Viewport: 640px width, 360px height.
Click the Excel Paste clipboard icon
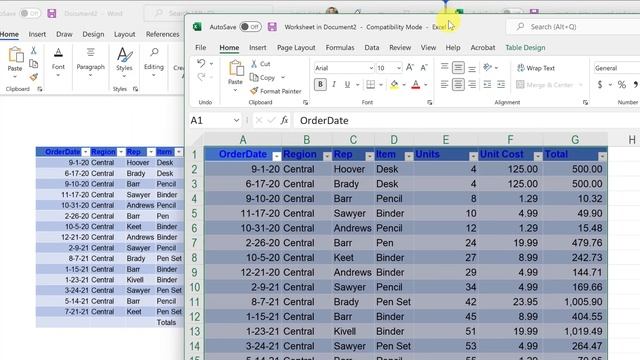pos(236,69)
